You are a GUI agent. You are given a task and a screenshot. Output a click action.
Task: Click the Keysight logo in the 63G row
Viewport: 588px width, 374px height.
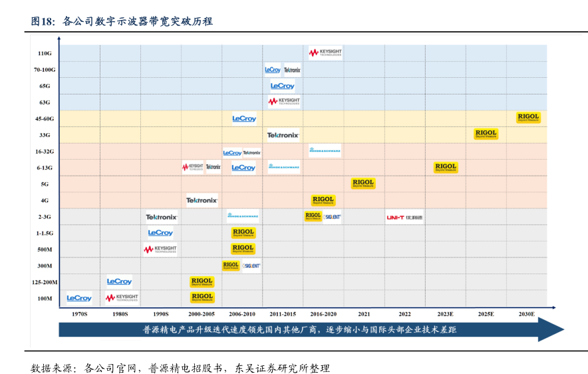284,102
